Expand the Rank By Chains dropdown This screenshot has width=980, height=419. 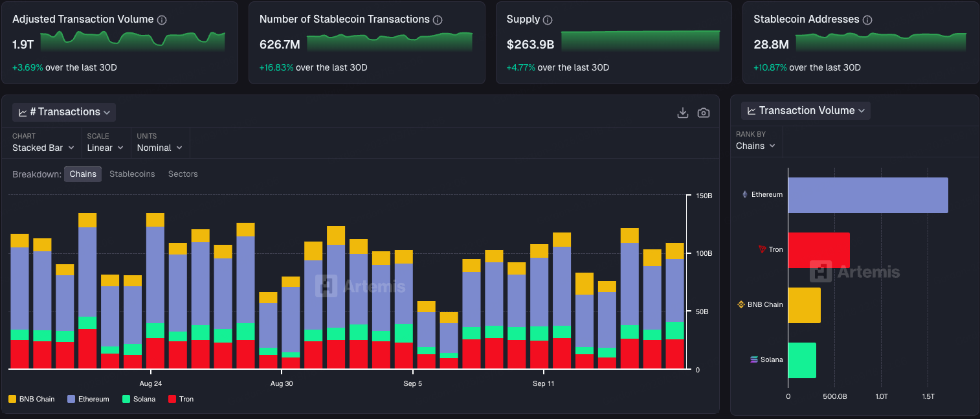pos(755,146)
